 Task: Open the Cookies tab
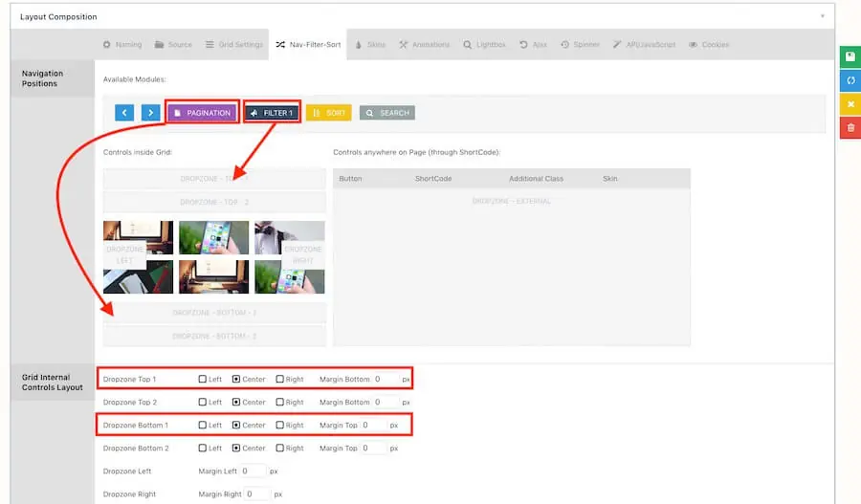tap(708, 44)
